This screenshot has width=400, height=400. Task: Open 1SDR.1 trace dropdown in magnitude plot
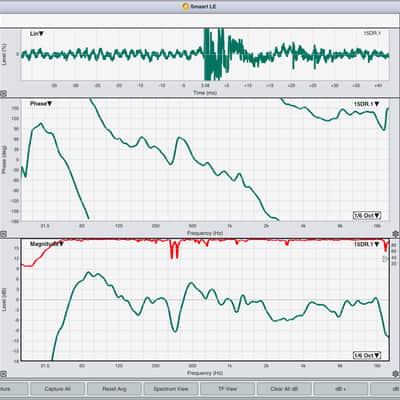coord(367,245)
